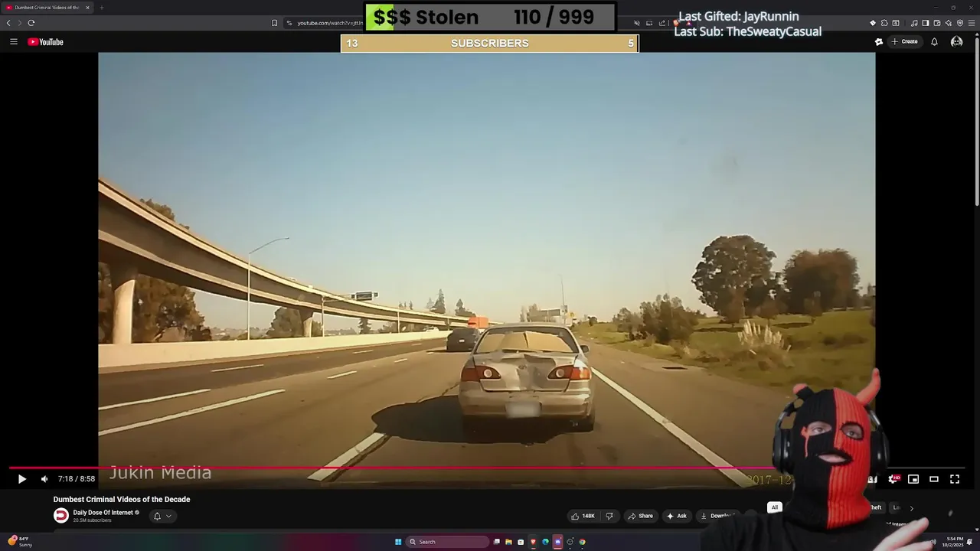Open the taskbar weather widget
Image resolution: width=980 pixels, height=551 pixels.
pyautogui.click(x=19, y=542)
